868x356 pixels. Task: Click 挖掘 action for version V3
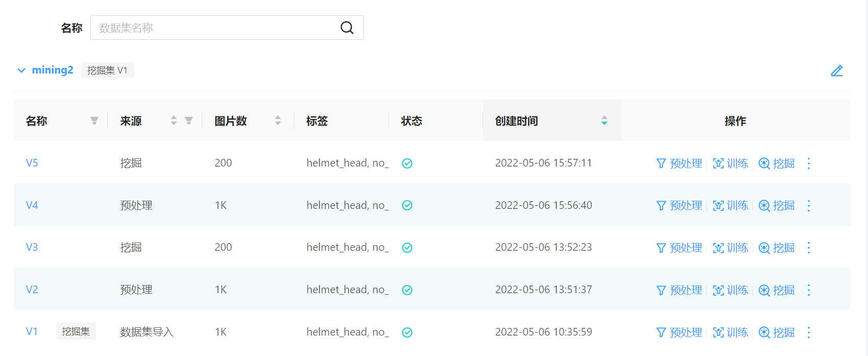tap(777, 248)
